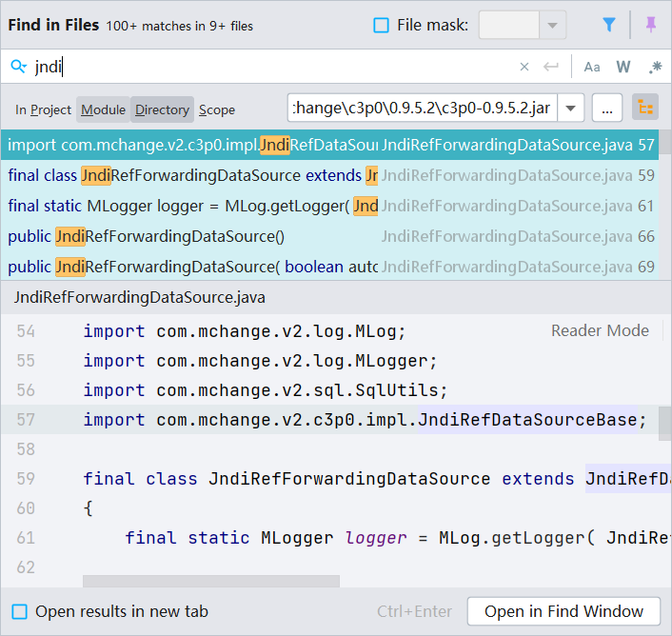Click Open in Find Window button
672x636 pixels.
563,611
